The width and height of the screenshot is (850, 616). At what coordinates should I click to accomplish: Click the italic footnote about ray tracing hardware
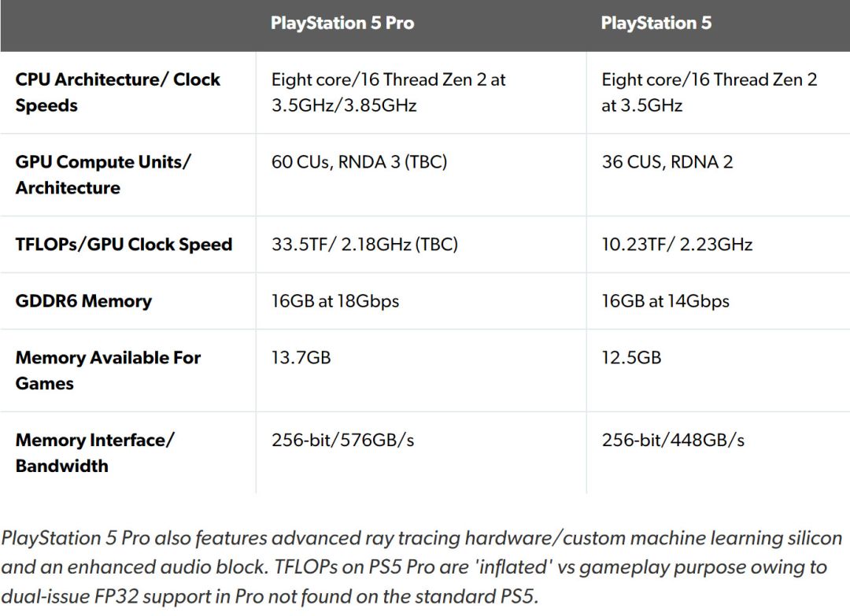point(421,567)
